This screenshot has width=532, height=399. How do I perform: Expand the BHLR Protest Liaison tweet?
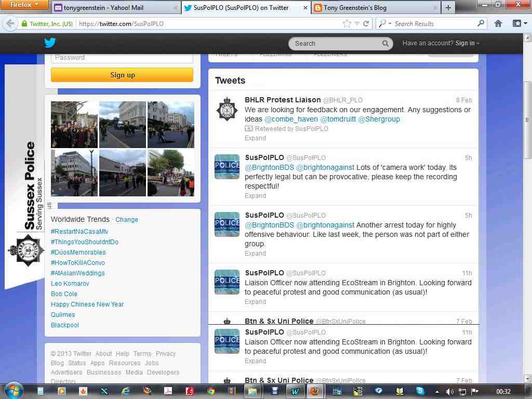255,138
